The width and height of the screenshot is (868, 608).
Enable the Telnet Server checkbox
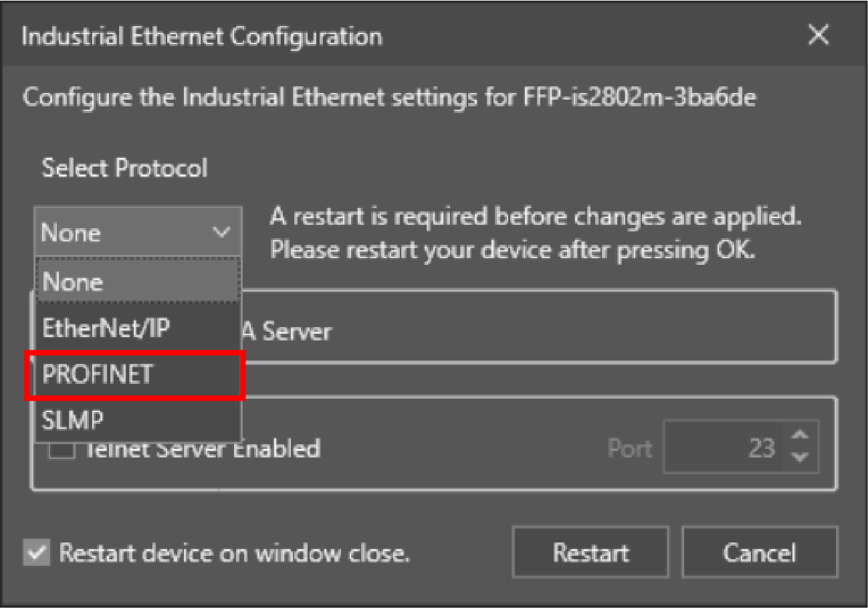(x=62, y=449)
